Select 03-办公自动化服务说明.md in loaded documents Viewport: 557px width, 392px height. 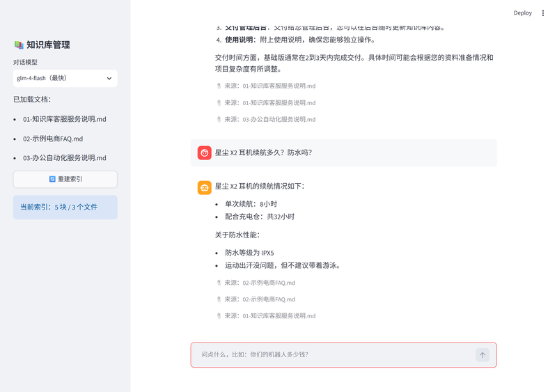[65, 158]
